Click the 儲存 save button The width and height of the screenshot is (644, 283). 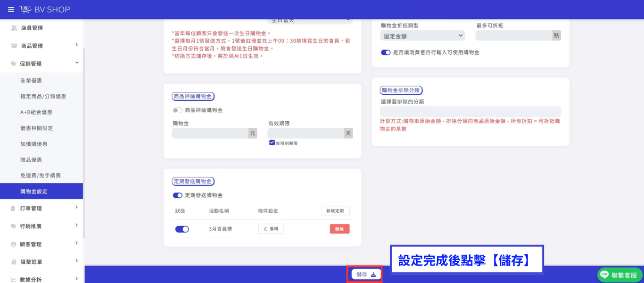pyautogui.click(x=366, y=275)
